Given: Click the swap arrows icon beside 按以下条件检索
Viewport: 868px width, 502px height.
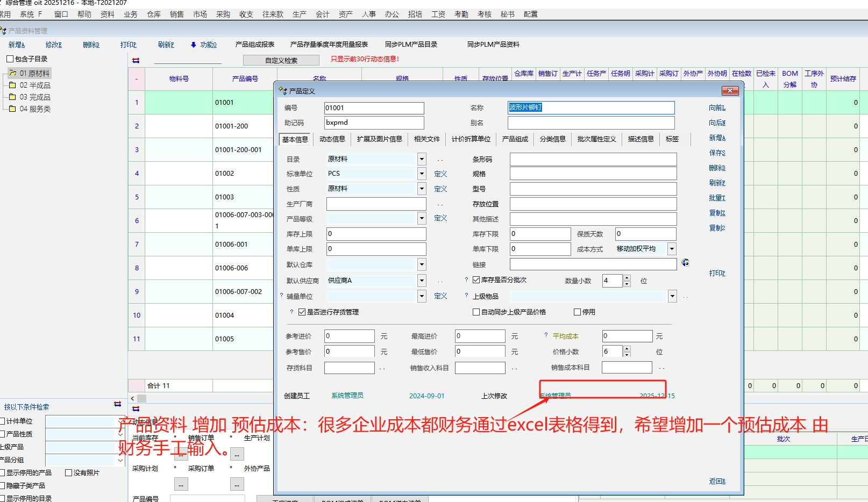Looking at the screenshot, I should 118,404.
